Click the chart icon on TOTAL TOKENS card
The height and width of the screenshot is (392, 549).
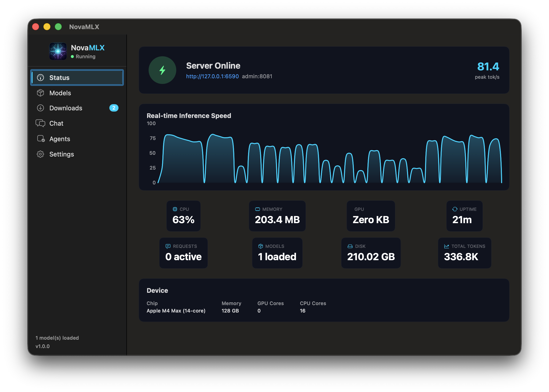pos(447,246)
